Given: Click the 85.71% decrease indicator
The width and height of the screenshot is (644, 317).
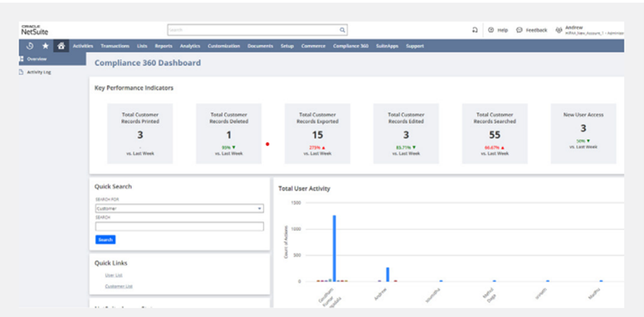Looking at the screenshot, I should tap(406, 147).
